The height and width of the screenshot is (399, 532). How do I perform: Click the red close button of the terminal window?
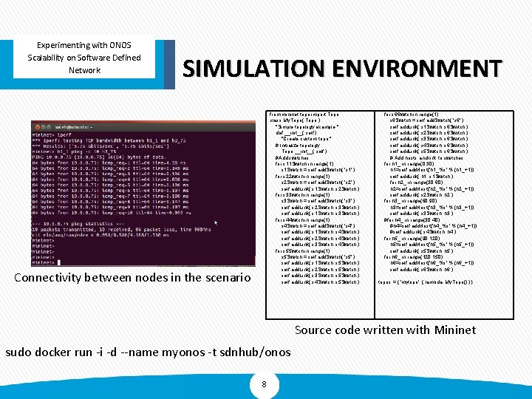[38, 127]
